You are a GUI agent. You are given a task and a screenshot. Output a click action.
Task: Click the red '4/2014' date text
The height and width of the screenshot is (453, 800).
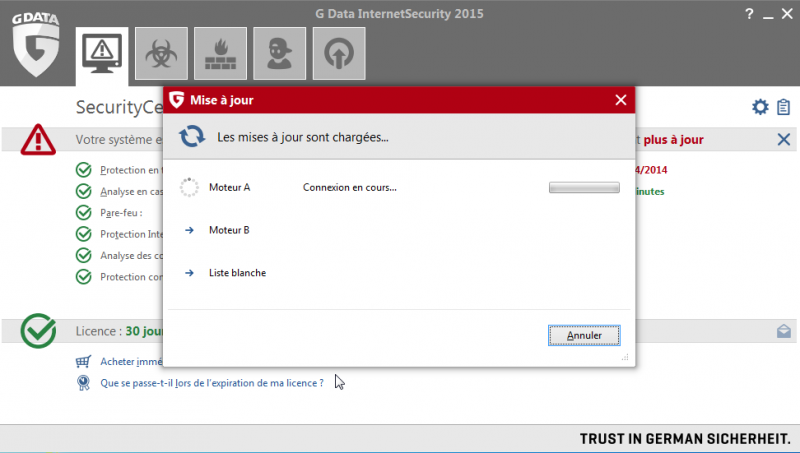(652, 170)
